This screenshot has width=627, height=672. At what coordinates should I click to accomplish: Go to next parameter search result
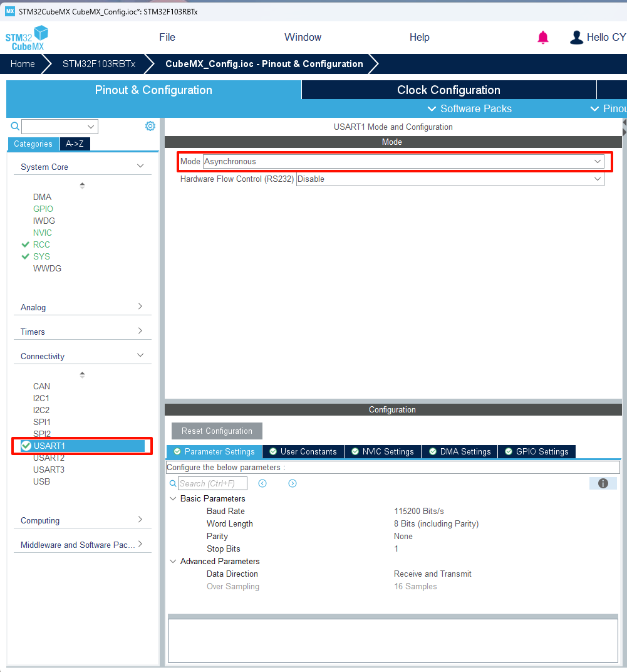click(x=293, y=483)
